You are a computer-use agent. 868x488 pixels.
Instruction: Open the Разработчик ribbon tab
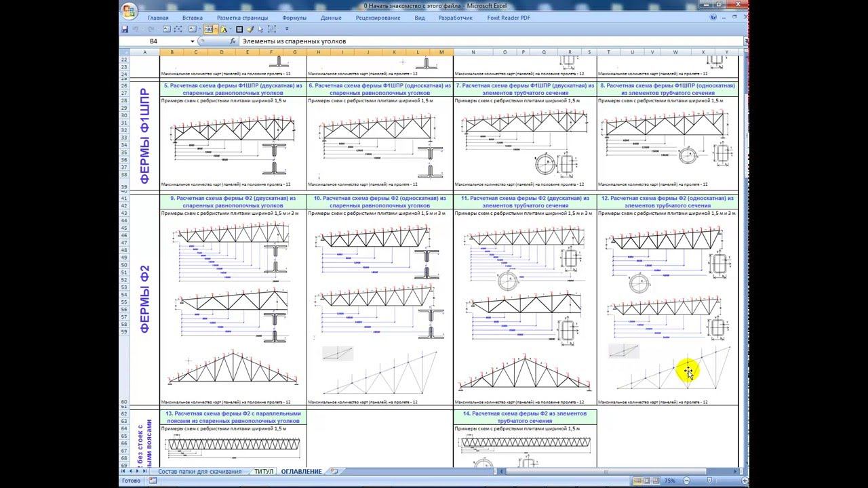tap(455, 18)
